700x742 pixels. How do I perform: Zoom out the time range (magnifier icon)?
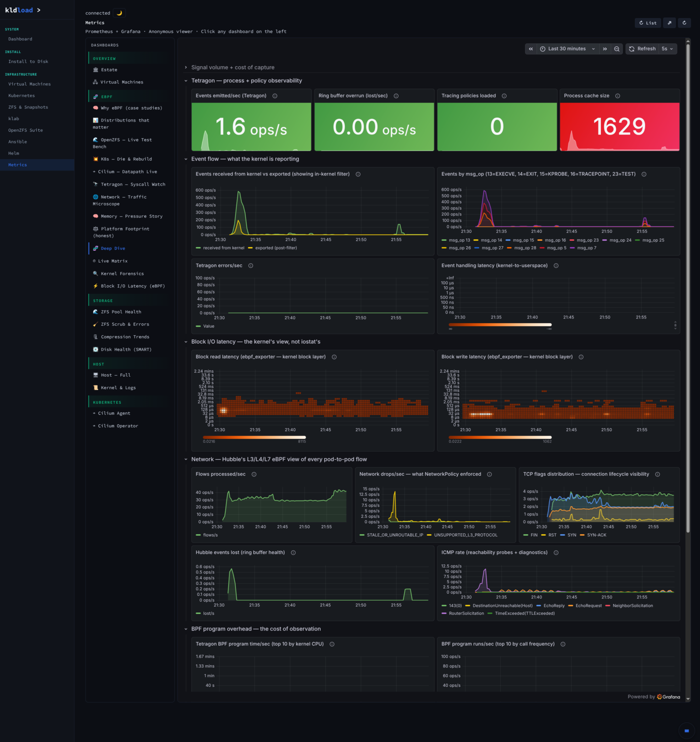pyautogui.click(x=616, y=49)
